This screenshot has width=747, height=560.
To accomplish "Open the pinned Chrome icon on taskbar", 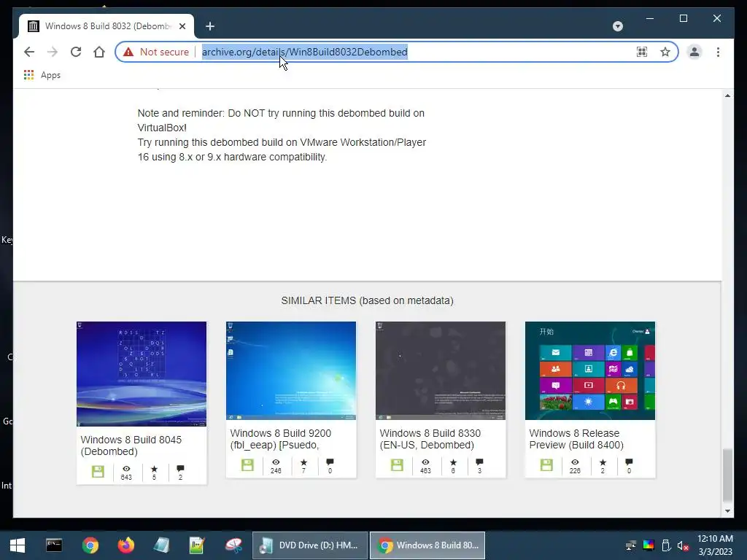I will [x=90, y=545].
